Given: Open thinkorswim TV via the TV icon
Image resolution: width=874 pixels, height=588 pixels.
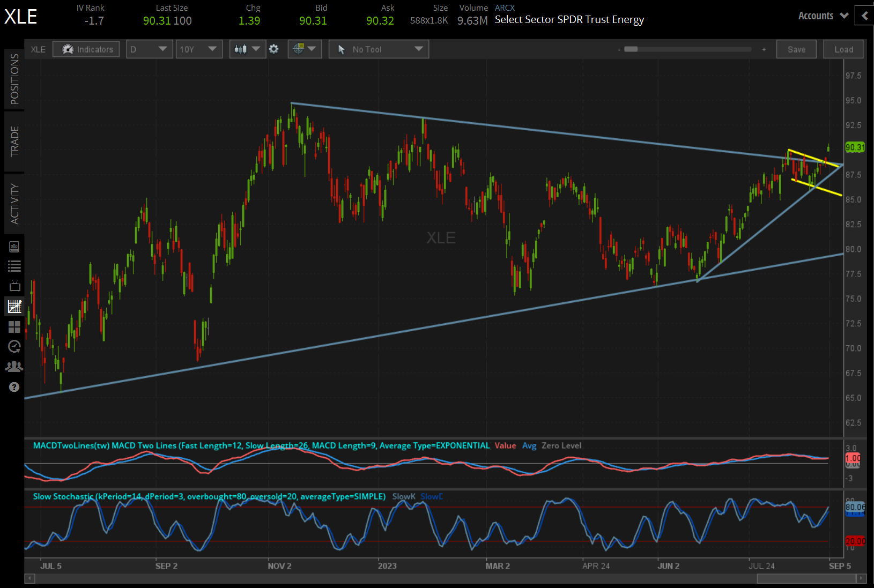Looking at the screenshot, I should pos(14,286).
